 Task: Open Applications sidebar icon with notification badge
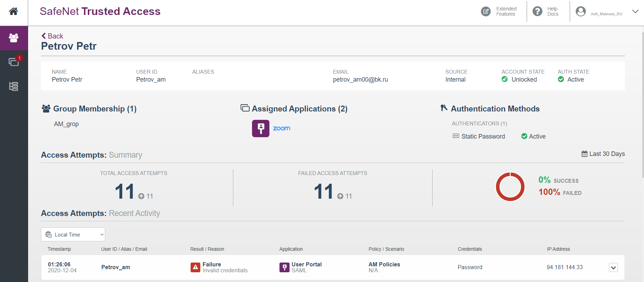coord(14,62)
